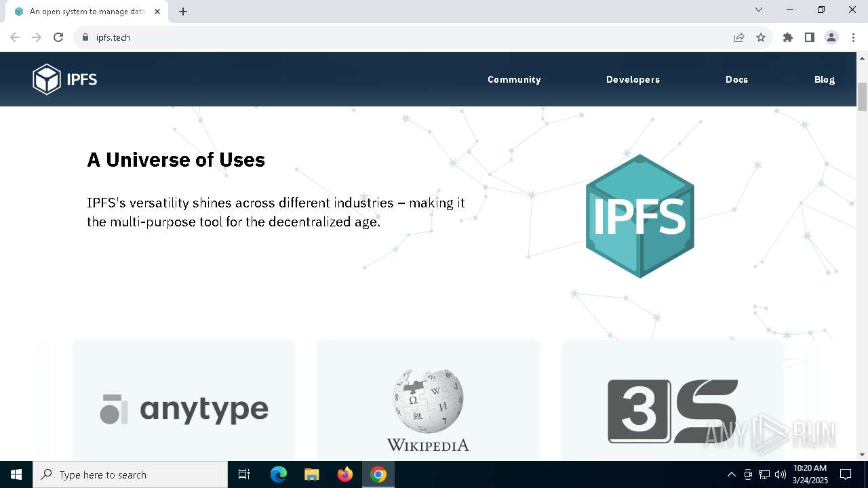Go back with the browser back arrow
The image size is (868, 488).
coord(15,37)
